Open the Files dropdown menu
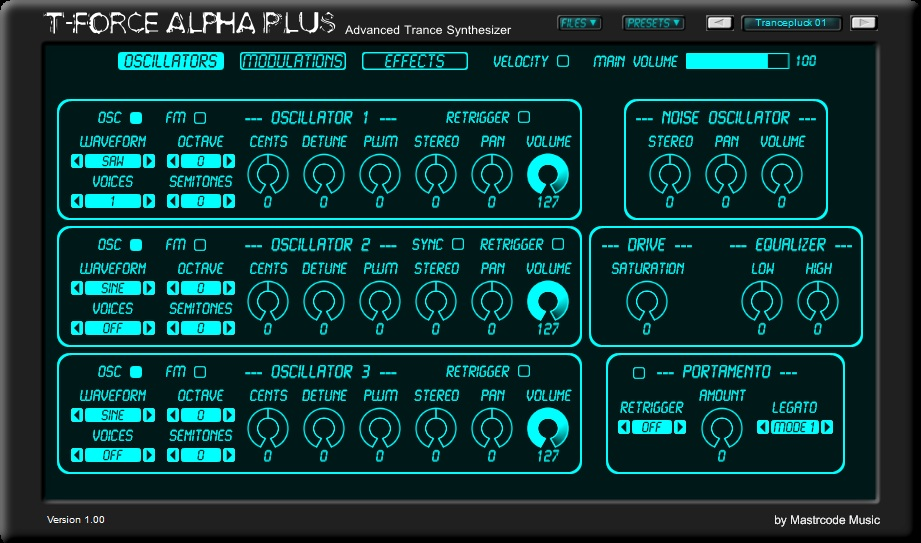This screenshot has height=543, width=921. [579, 23]
